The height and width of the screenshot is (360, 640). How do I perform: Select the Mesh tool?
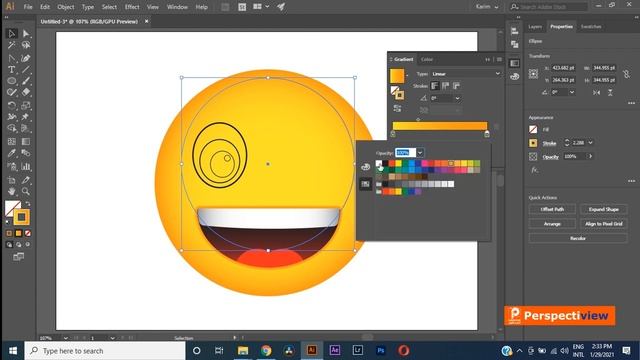(12, 142)
